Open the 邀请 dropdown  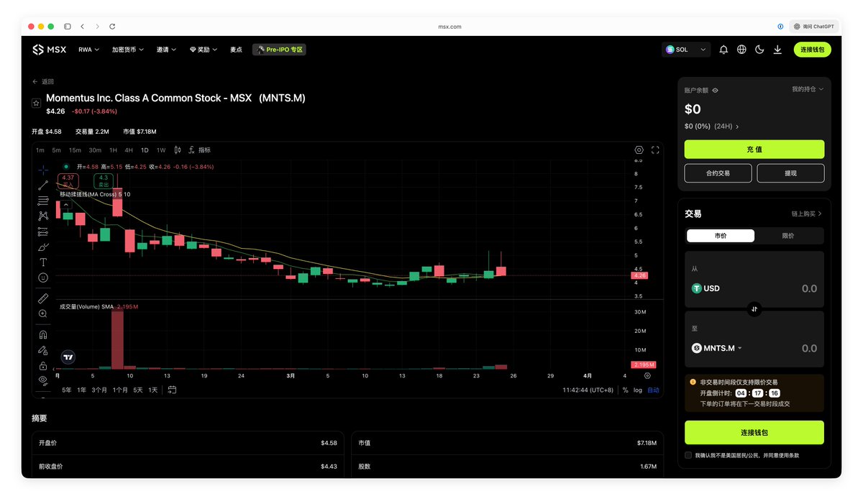165,50
